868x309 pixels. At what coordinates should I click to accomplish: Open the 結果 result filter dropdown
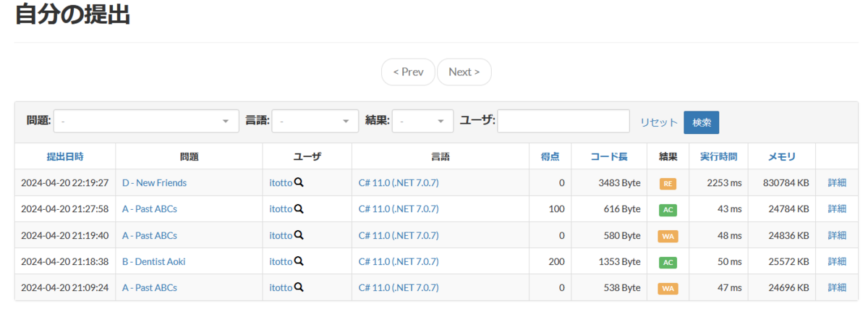tap(422, 121)
